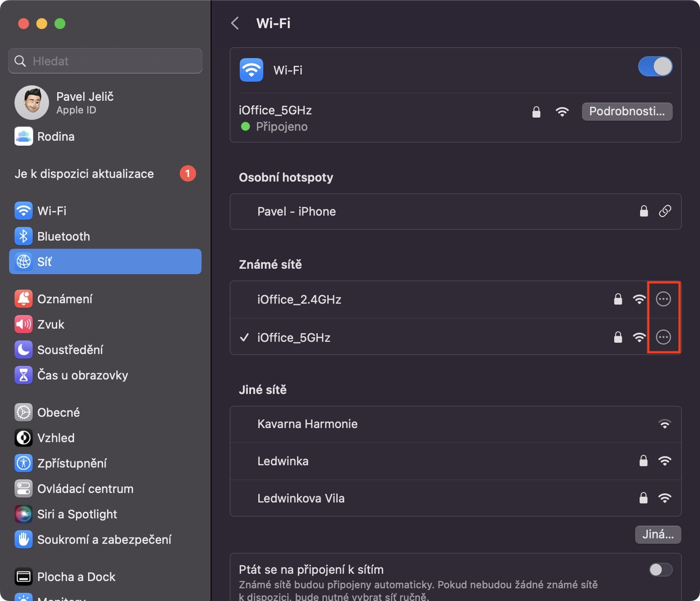Image resolution: width=700 pixels, height=601 pixels.
Task: Click the back chevron beside Wi-Fi title
Action: 235,23
